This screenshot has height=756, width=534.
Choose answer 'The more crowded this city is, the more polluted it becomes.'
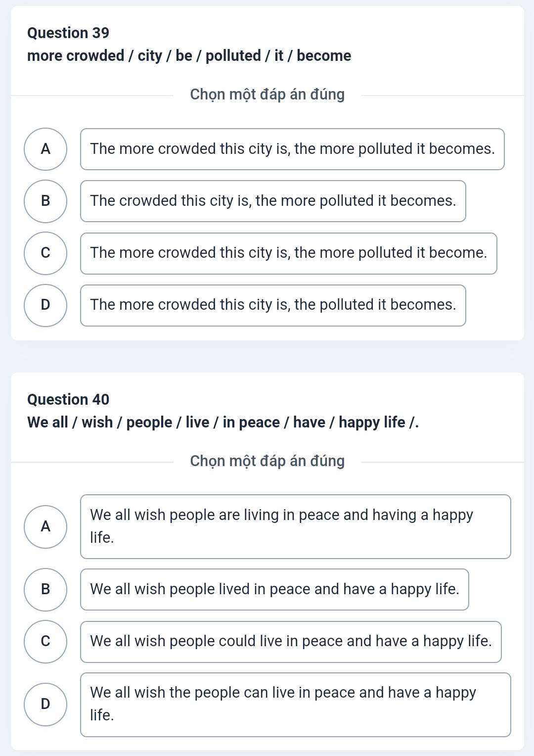pos(292,149)
